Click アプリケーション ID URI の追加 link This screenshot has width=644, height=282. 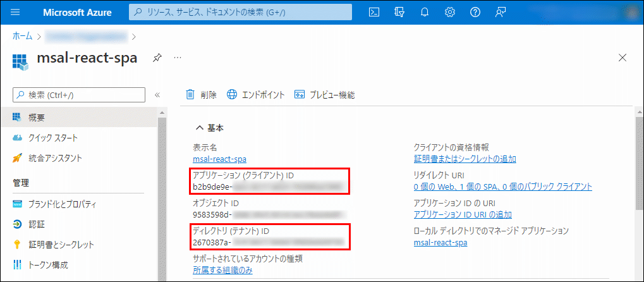(x=463, y=214)
